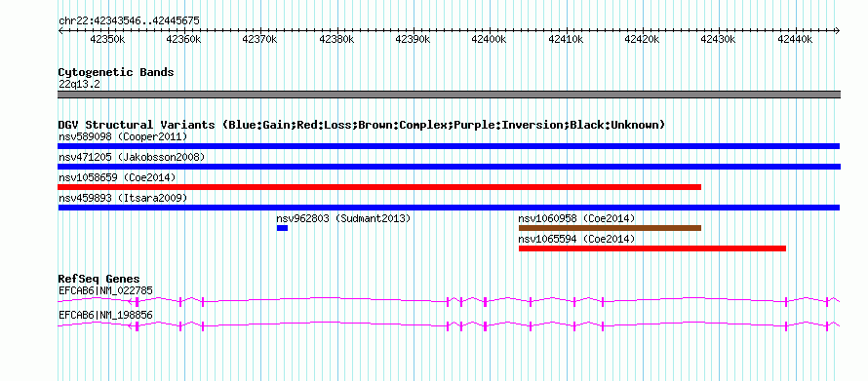868x381 pixels.
Task: Click the EFCAB6|NM_198856 gene label
Action: tap(105, 315)
